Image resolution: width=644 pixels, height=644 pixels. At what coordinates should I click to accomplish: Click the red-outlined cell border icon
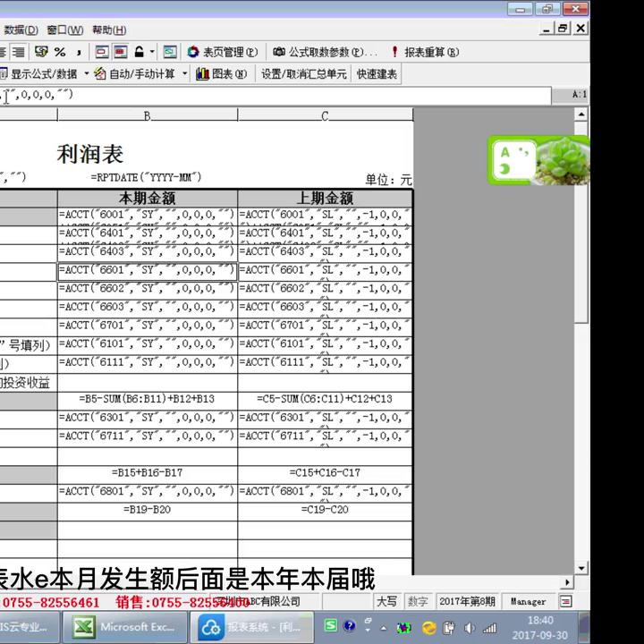(102, 52)
